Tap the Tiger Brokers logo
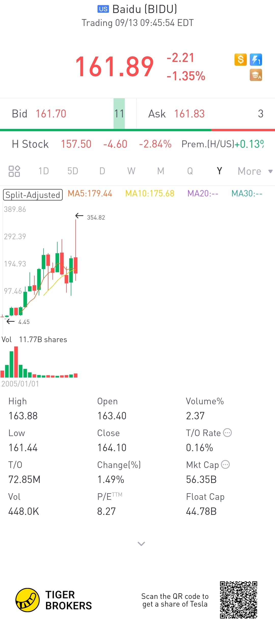 click(53, 600)
